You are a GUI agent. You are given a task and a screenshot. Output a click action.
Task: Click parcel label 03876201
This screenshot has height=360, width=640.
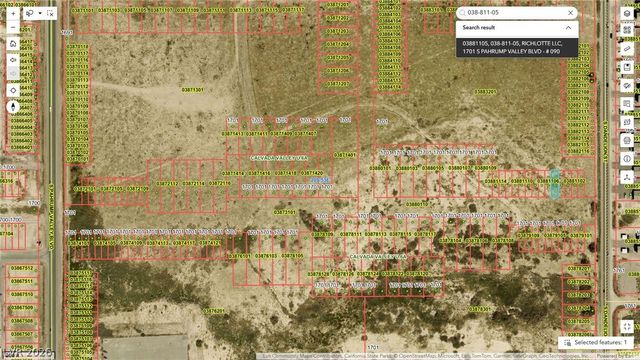click(x=213, y=311)
